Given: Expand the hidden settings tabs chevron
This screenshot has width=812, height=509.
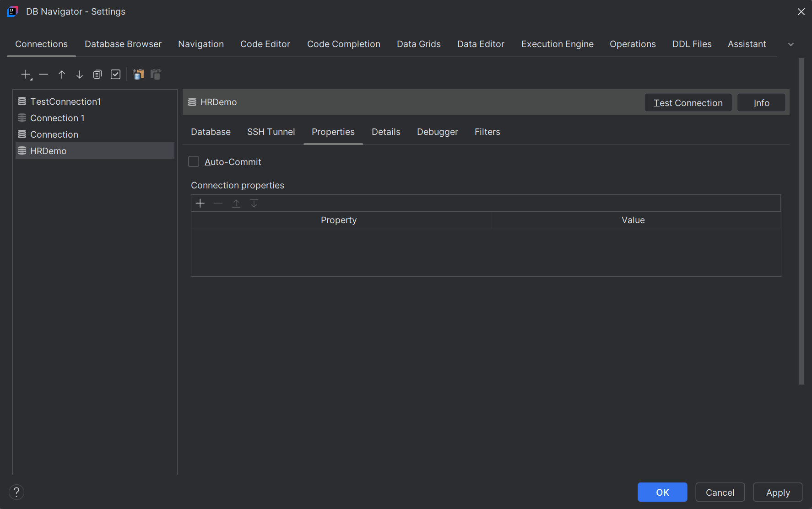Looking at the screenshot, I should (791, 44).
